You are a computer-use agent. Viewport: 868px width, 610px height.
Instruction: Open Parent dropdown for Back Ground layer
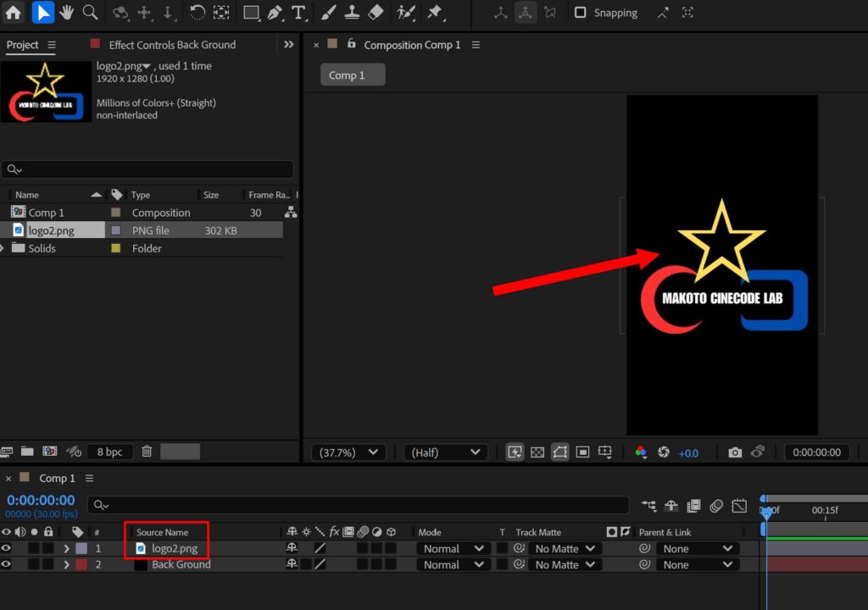point(698,564)
